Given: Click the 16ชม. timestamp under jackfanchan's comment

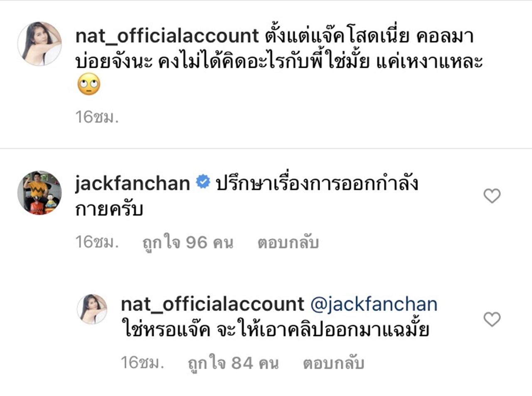Looking at the screenshot, I should pos(97,243).
